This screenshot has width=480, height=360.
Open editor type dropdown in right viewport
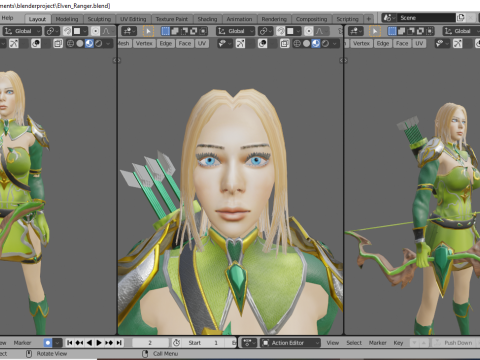[356, 31]
